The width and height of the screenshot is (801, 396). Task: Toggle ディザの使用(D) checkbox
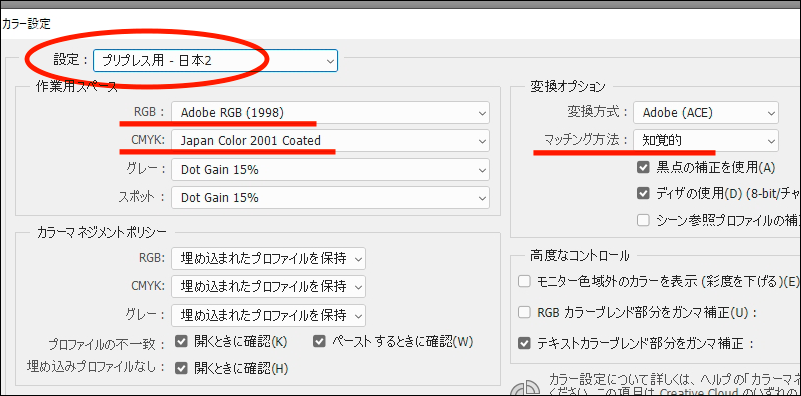click(x=643, y=194)
